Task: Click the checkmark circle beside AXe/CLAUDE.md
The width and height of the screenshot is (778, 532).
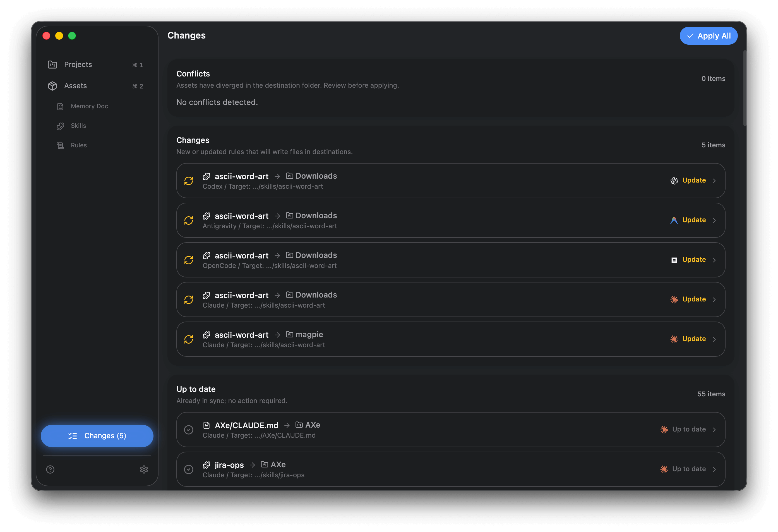Action: tap(189, 430)
